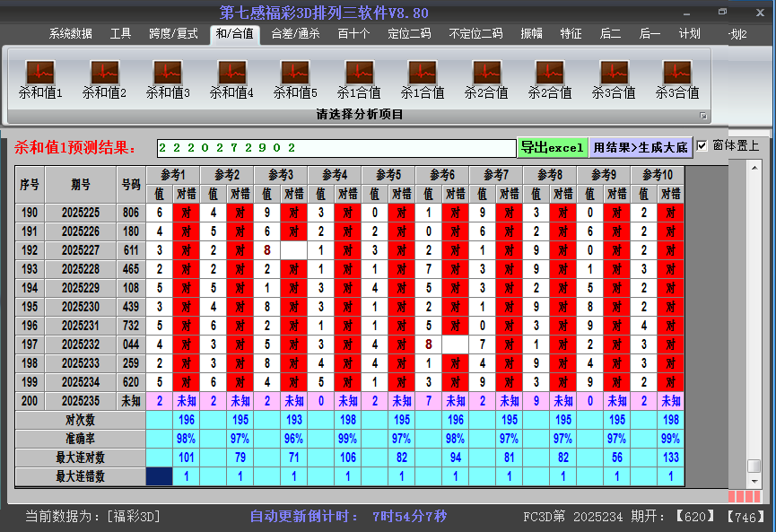Switch to the 百十个 tab

tap(353, 34)
